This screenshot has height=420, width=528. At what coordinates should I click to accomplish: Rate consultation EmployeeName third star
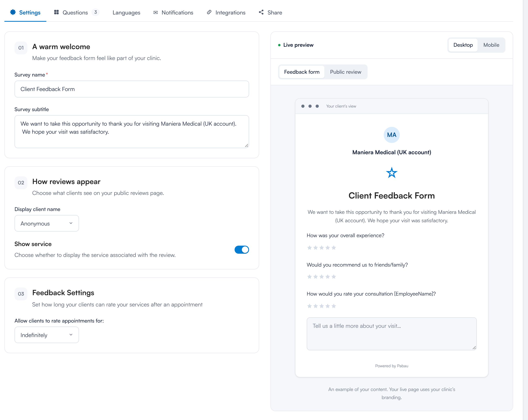click(322, 306)
